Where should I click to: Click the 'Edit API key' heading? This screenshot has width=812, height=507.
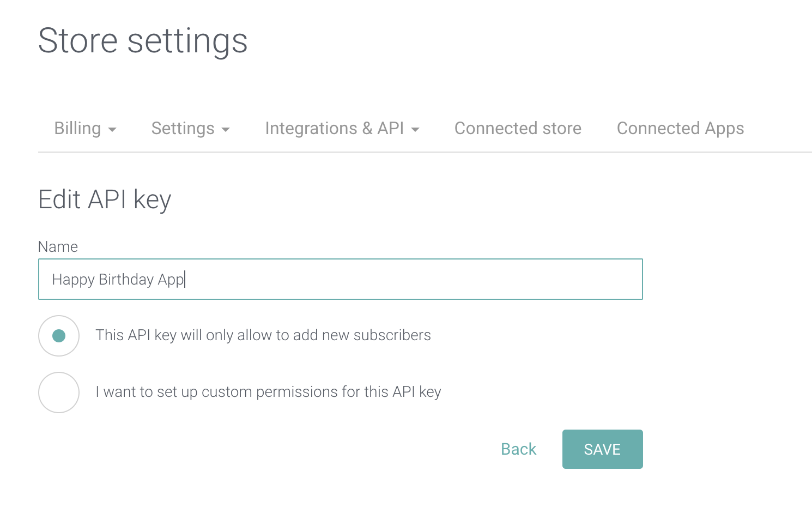[105, 200]
